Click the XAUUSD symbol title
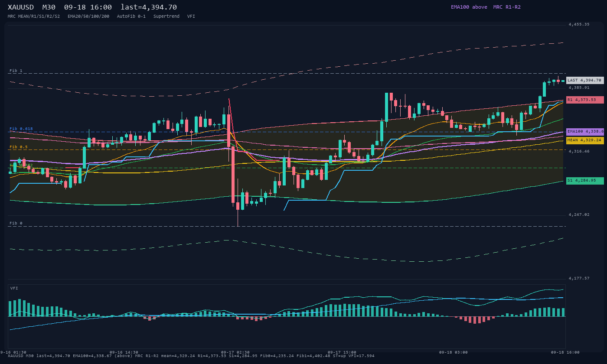 pos(21,7)
